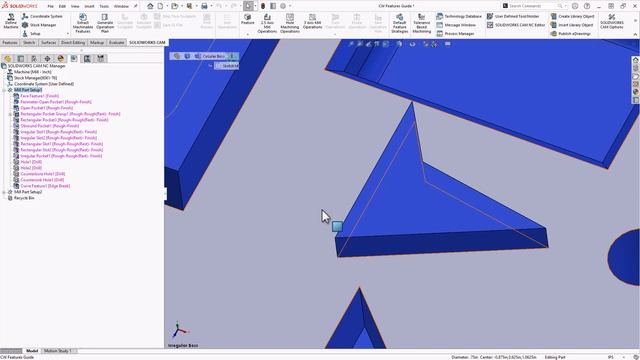Select Recycle Bin in CAM tree
Image resolution: width=640 pixels, height=360 pixels.
[24, 198]
